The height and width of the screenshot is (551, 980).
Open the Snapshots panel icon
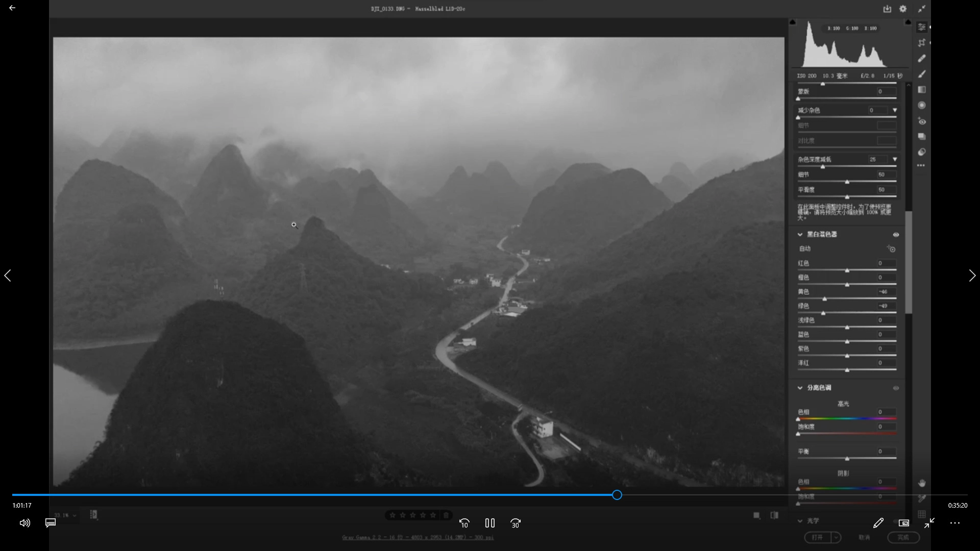[x=922, y=137]
